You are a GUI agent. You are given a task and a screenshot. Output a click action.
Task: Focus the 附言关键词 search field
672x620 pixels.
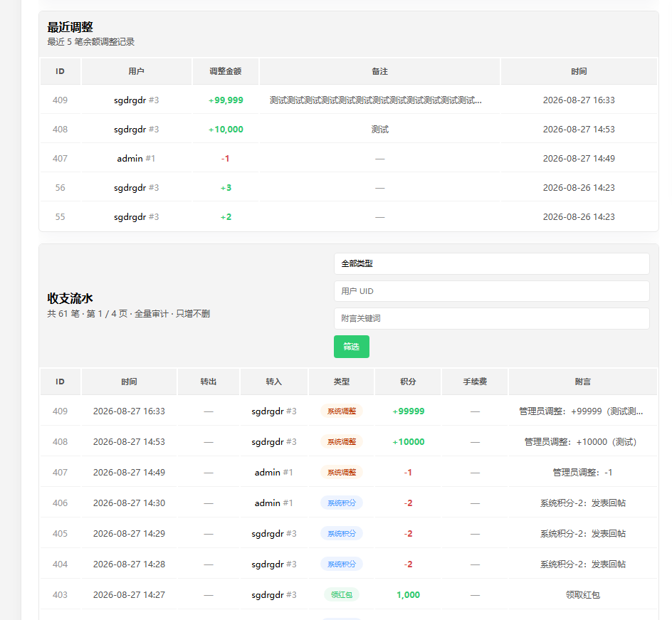(492, 318)
